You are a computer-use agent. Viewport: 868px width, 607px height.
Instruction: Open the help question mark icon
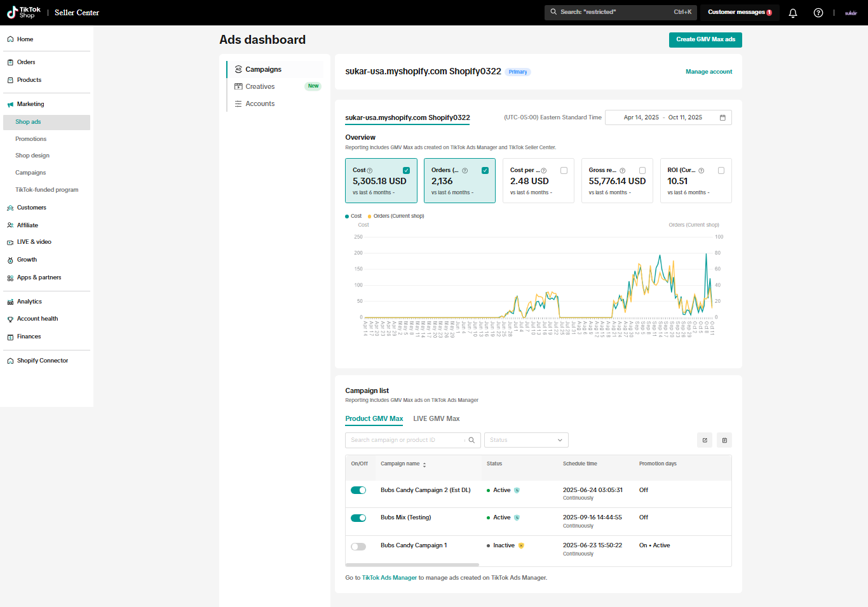point(818,13)
